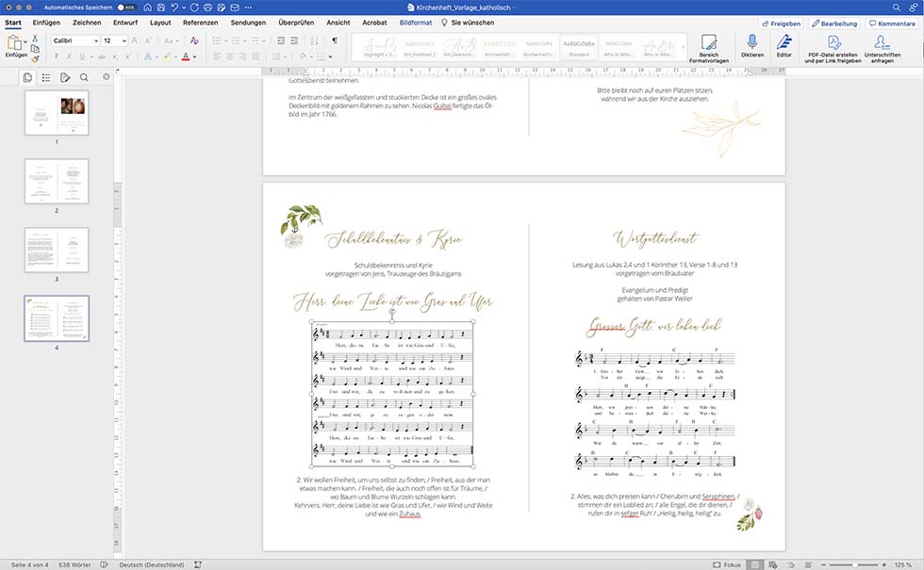Switch to the Bildformat tab
This screenshot has height=570, width=924.
[x=416, y=23]
